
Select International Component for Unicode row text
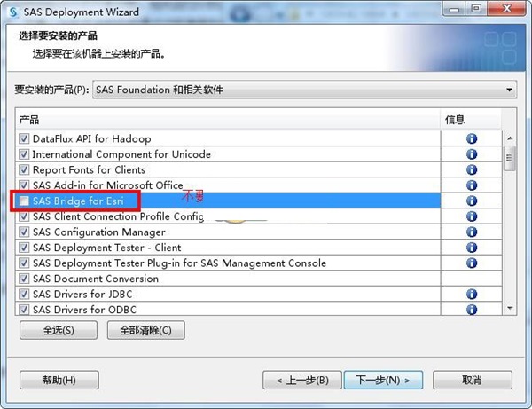[x=121, y=154]
